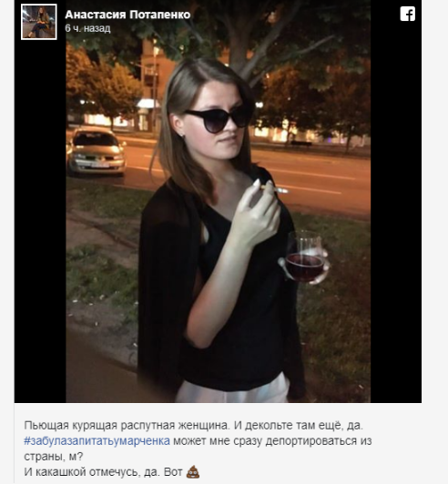Viewport: 448px width, 484px height.
Task: Open Анастасия Потапенко's profile avatar thumbnail
Action: pos(39,22)
